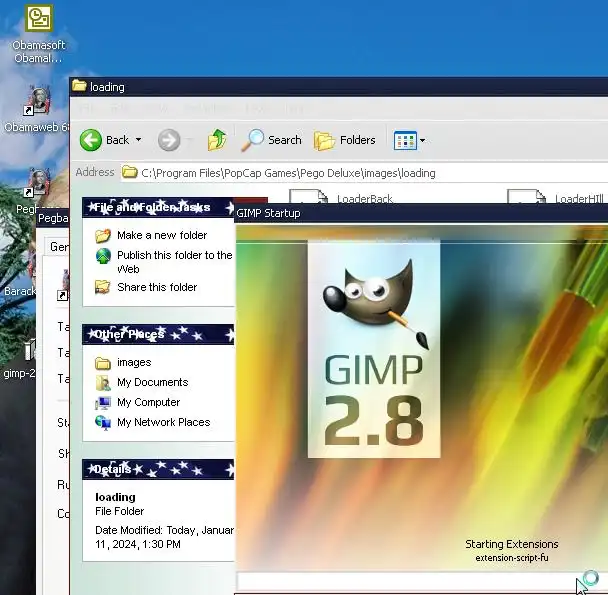Image resolution: width=608 pixels, height=595 pixels.
Task: Open My Documents link
Action: point(152,382)
